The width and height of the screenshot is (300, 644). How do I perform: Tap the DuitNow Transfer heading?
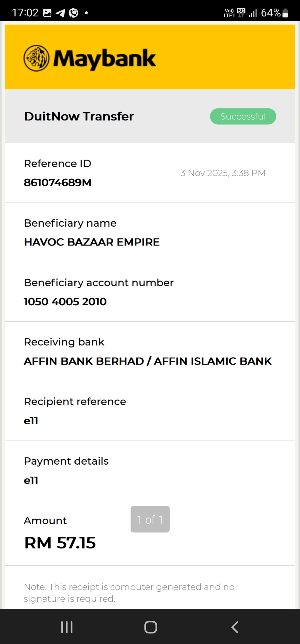click(79, 116)
